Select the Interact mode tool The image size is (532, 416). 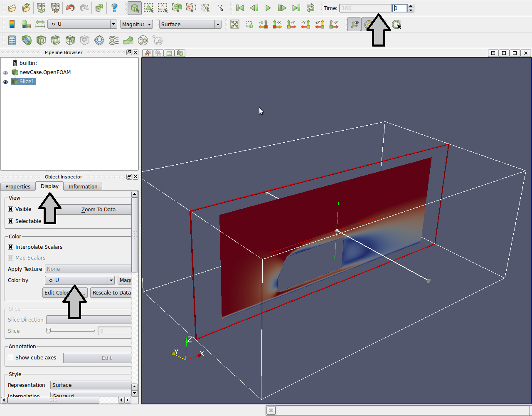click(134, 8)
